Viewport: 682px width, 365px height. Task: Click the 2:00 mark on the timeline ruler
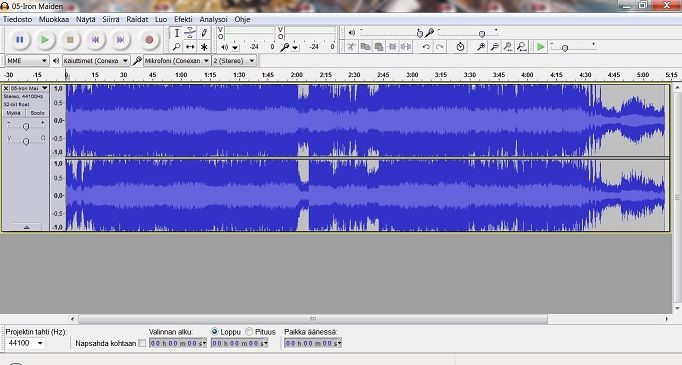tap(297, 75)
